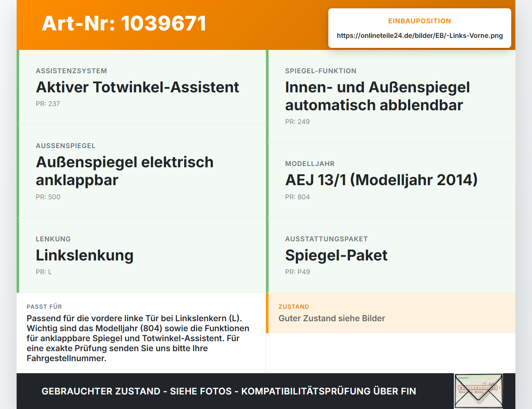
Task: Click the envelope icon with vehicle registration
Action: 478,391
